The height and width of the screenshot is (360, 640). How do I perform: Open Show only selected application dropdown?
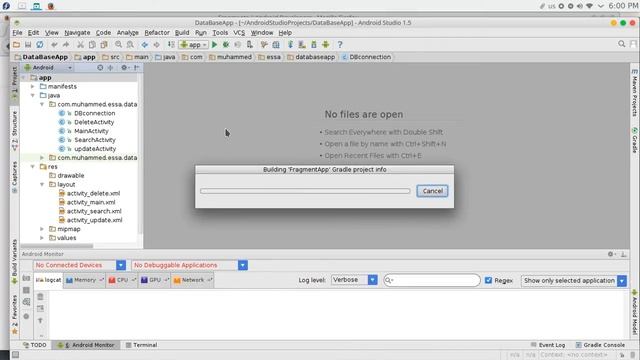[x=574, y=281]
